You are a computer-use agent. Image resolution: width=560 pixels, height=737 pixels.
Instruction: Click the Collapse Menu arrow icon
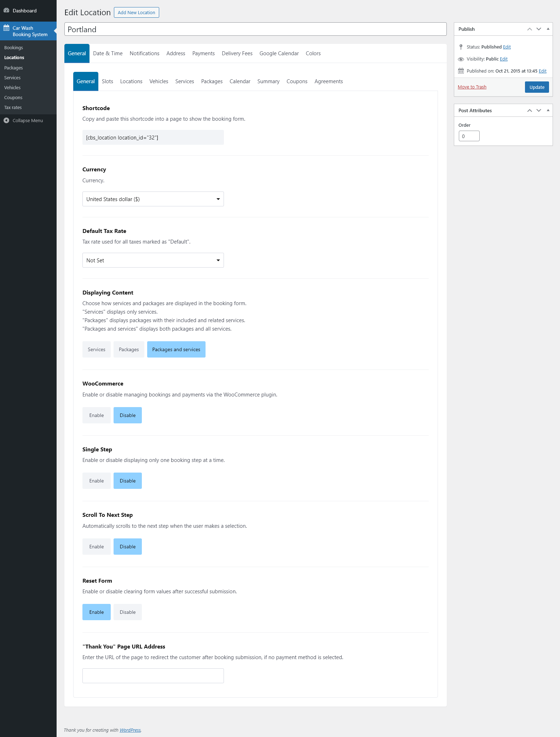click(x=6, y=120)
